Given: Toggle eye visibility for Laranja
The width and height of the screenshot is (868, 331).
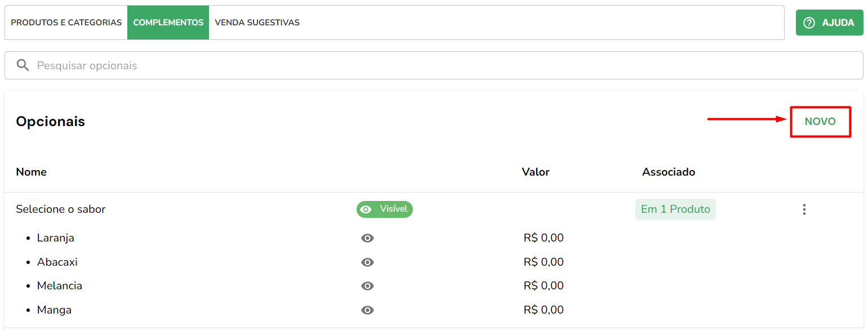Looking at the screenshot, I should coord(367,238).
